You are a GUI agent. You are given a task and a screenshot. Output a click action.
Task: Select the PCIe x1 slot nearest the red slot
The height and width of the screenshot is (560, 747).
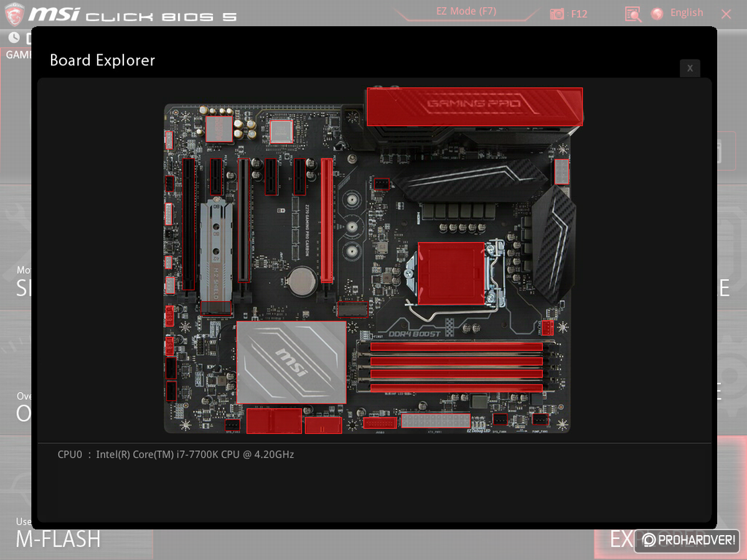pos(300,176)
